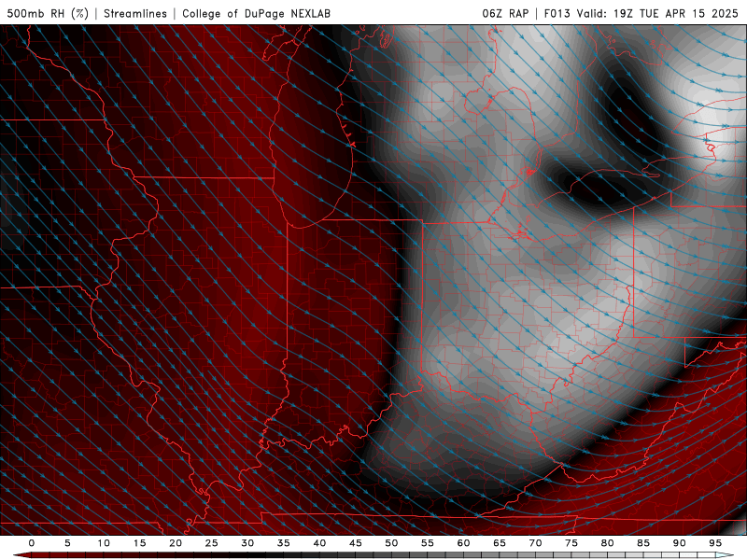Click the colorbar label '25'
This screenshot has height=560, width=747.
pos(212,543)
